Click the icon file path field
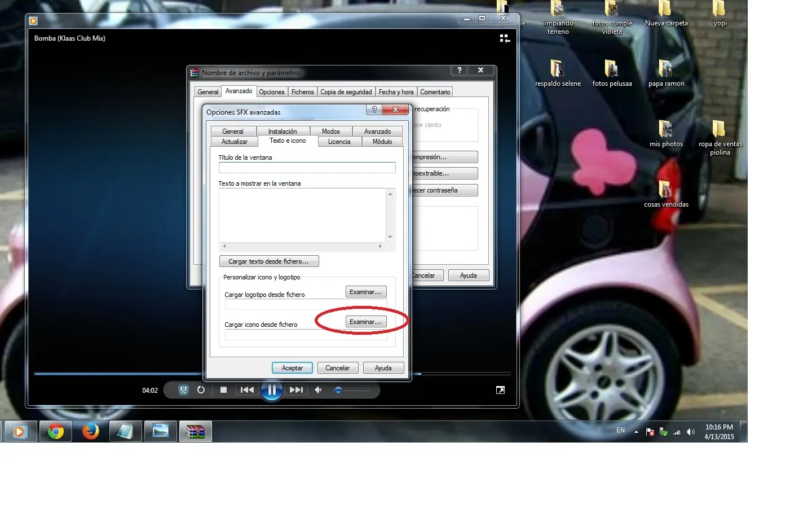Screen dimensions: 812x508 click(x=306, y=335)
